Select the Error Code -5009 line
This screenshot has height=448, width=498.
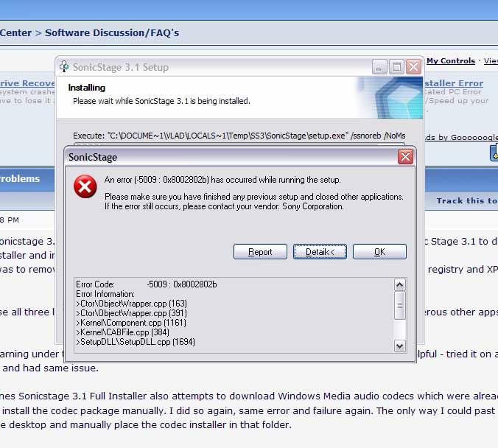point(147,284)
